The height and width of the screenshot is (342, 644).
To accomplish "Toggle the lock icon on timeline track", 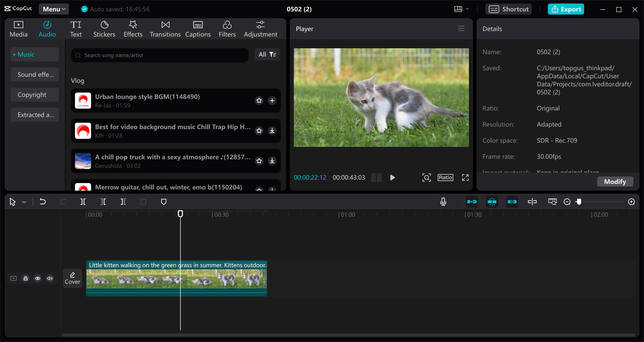I will coord(26,278).
